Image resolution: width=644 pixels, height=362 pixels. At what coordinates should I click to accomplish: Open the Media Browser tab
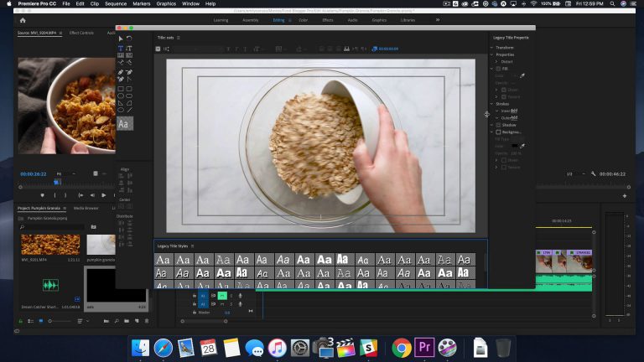click(x=86, y=208)
